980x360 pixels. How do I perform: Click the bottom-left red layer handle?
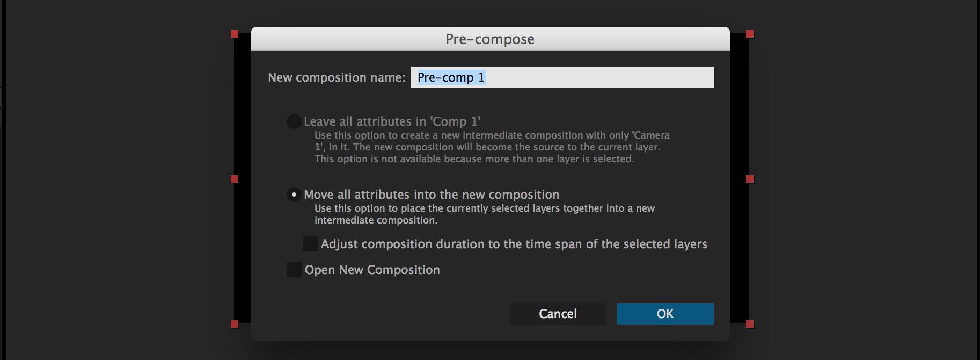pos(235,324)
